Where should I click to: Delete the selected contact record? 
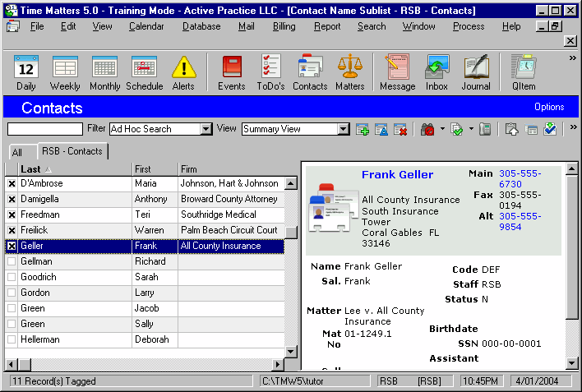click(400, 130)
